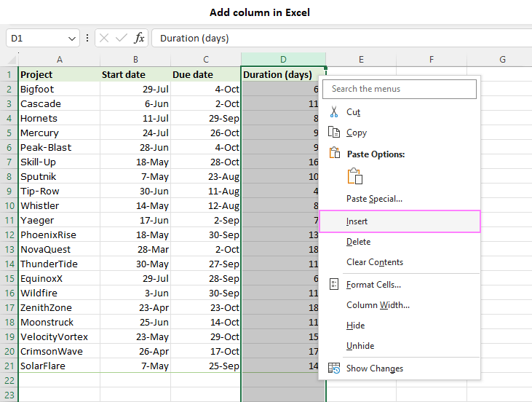Click the Insert Function fx icon

pyautogui.click(x=139, y=38)
